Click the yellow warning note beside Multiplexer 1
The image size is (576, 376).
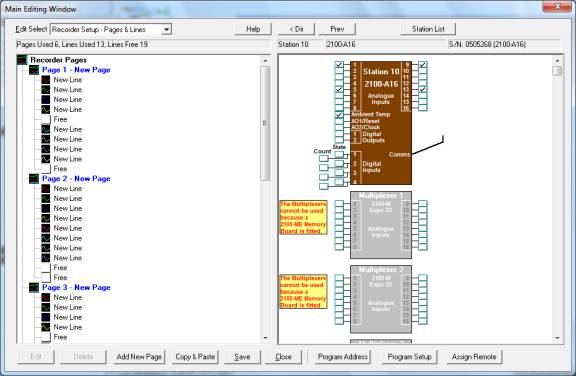303,217
